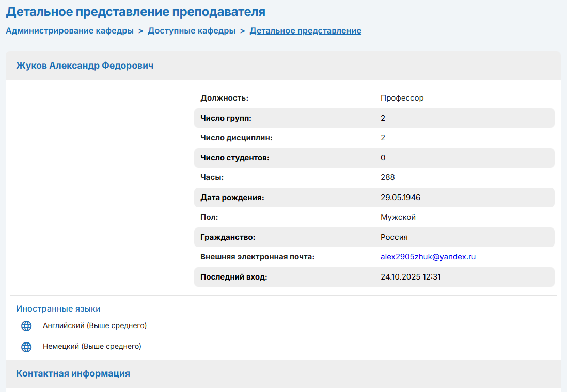Open email link alex2905zhuk@yandex.ru

[x=428, y=257]
